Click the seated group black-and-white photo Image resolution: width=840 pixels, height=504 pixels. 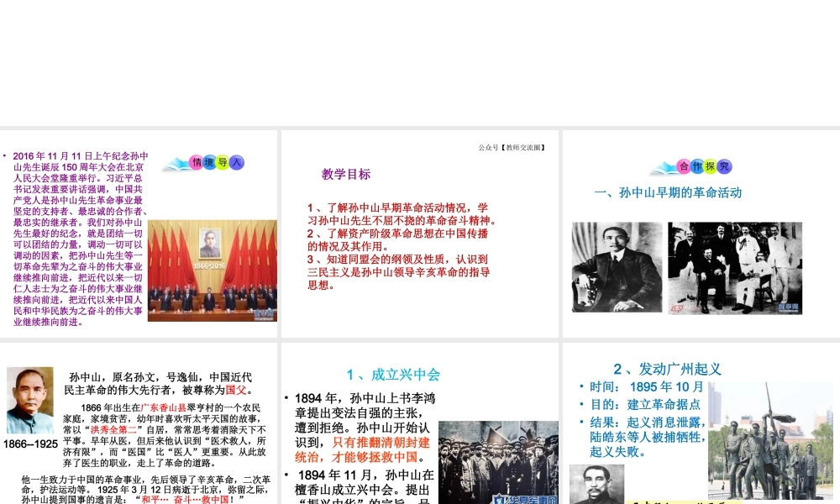pos(735,267)
